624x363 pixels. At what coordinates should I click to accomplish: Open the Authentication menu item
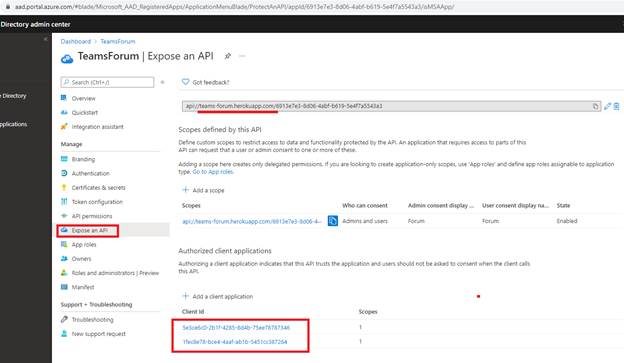90,174
